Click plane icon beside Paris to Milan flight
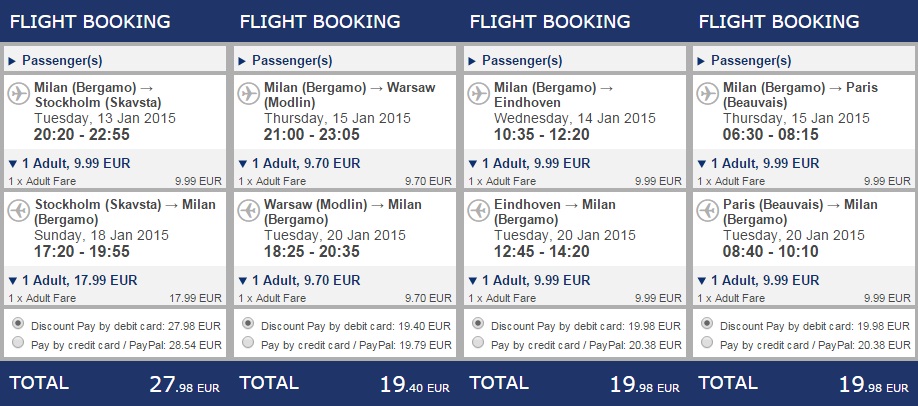The image size is (918, 406). pyautogui.click(x=709, y=210)
